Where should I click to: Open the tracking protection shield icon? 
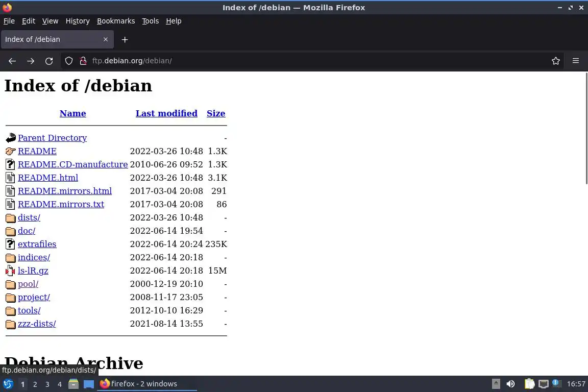68,61
